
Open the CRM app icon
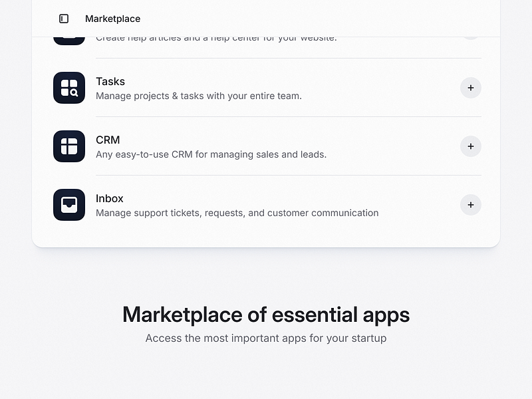pos(69,146)
